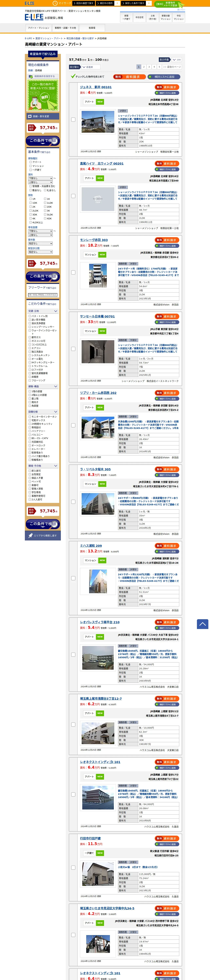Click the green plus icon for ジュネス 新井 検討リストに追加
Image resolution: width=210 pixels, height=980 pixels.
click(x=157, y=93)
